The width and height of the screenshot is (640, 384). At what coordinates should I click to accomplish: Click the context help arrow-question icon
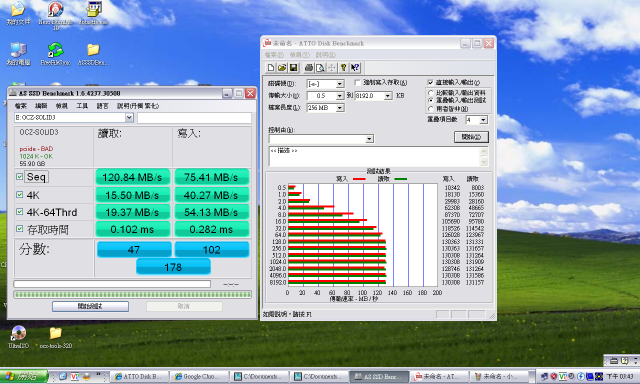click(355, 68)
